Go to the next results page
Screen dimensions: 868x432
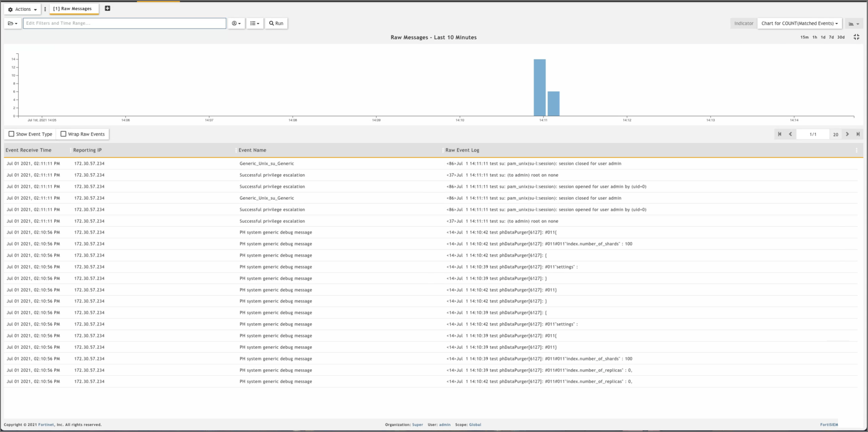(x=847, y=134)
